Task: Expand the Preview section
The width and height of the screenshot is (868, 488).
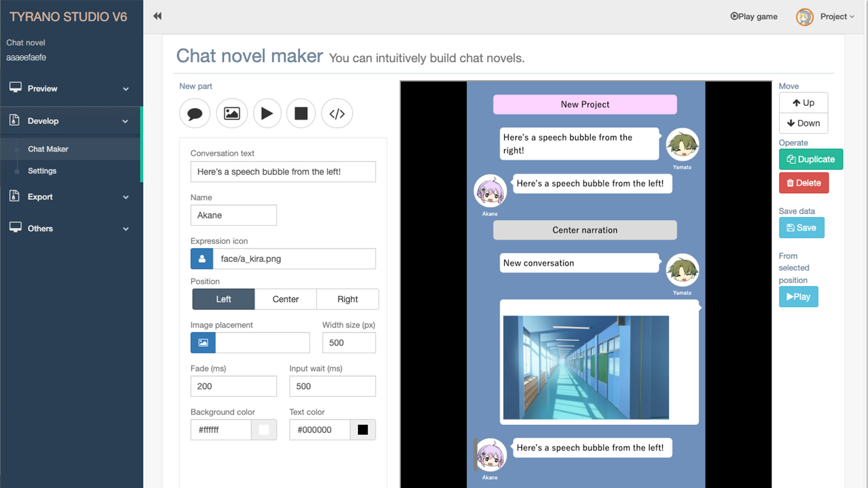Action: tap(71, 89)
